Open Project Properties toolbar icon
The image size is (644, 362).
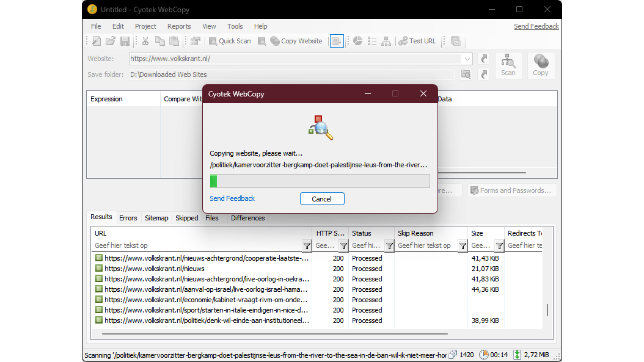196,41
